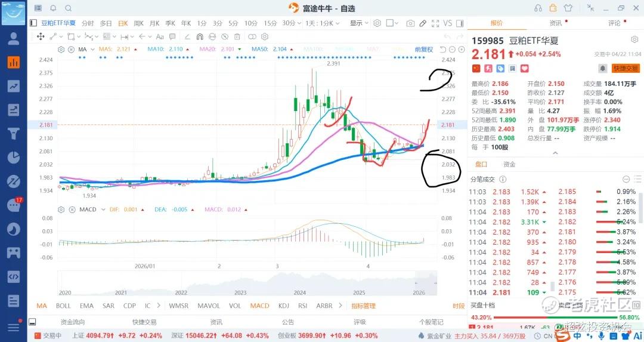The width and height of the screenshot is (644, 342).
Task: Zoom in chart with plus circle
Action: point(461,50)
